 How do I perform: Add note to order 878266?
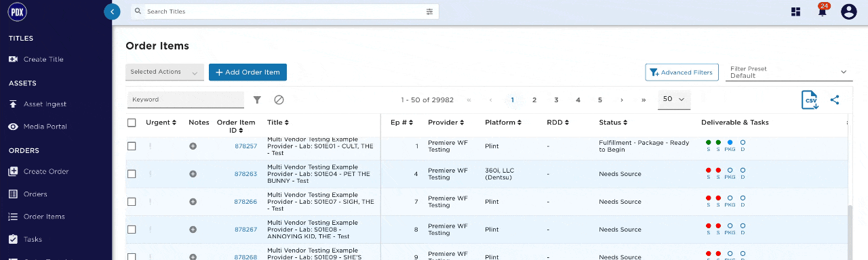[x=193, y=202]
